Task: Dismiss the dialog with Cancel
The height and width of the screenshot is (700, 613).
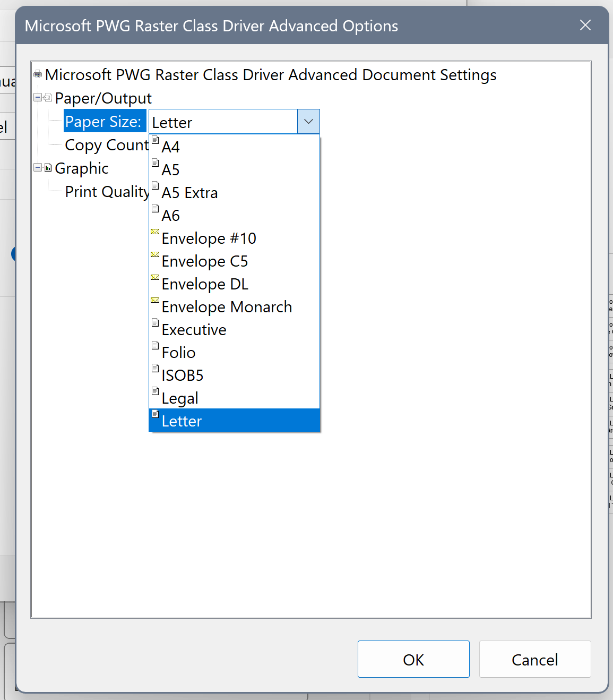Action: pyautogui.click(x=535, y=659)
